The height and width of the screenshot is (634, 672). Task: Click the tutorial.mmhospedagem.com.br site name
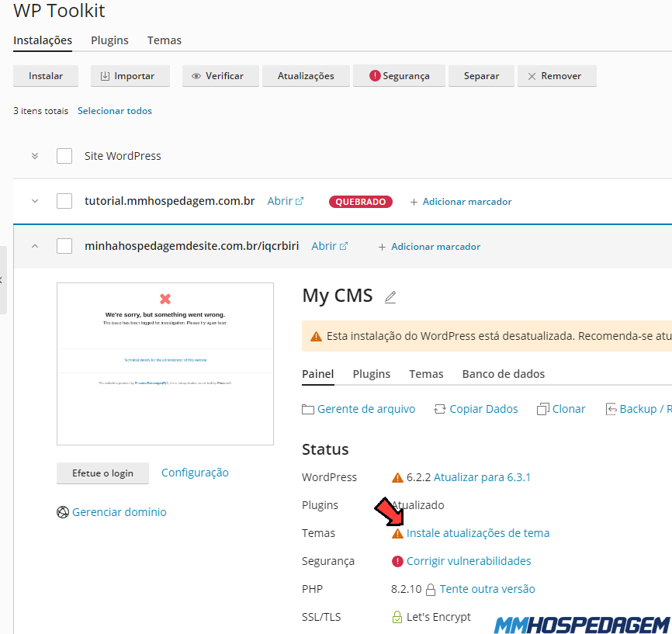click(x=170, y=201)
